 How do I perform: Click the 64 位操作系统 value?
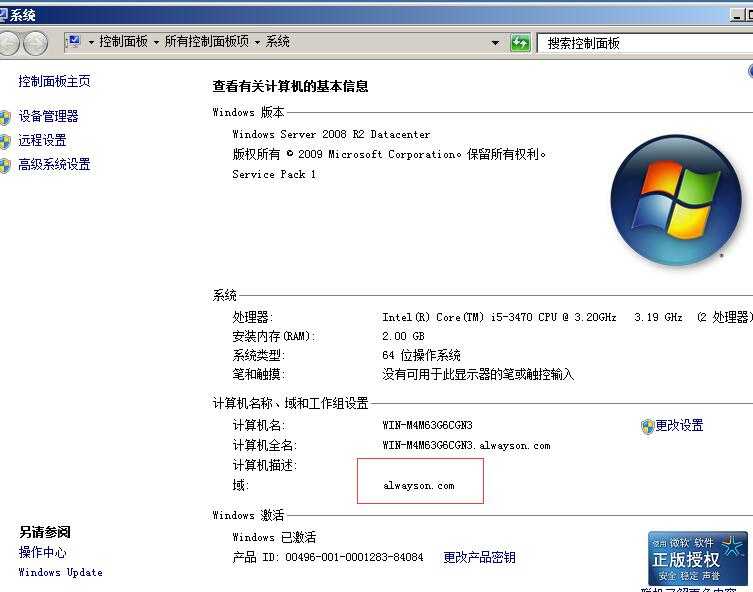pyautogui.click(x=421, y=355)
